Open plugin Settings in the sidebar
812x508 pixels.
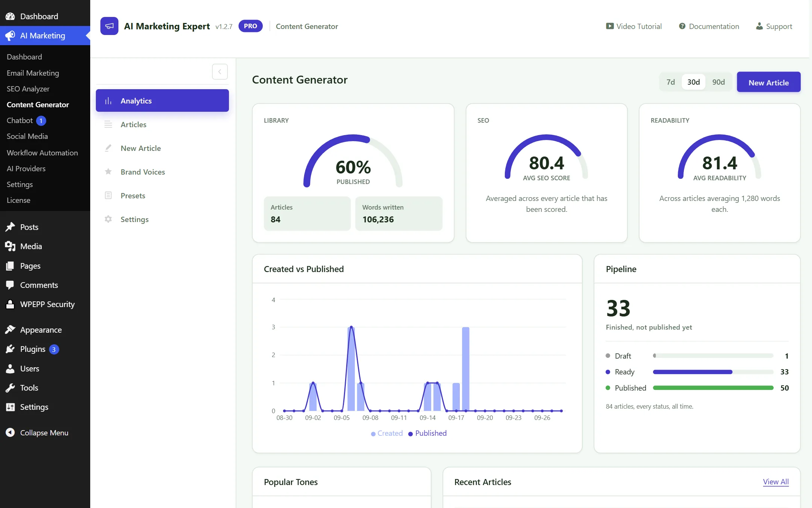(x=162, y=219)
